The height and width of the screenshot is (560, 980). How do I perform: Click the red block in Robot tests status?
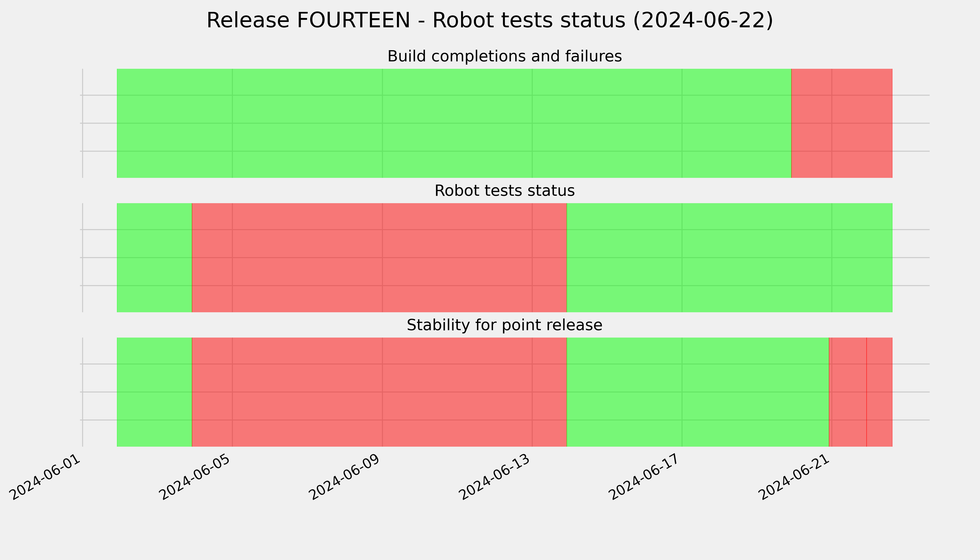[x=379, y=258]
